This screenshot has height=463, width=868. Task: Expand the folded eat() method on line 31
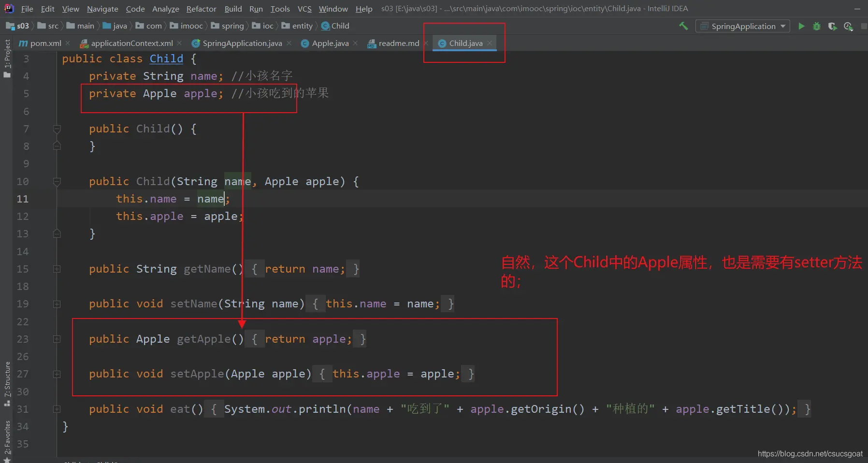(57, 409)
